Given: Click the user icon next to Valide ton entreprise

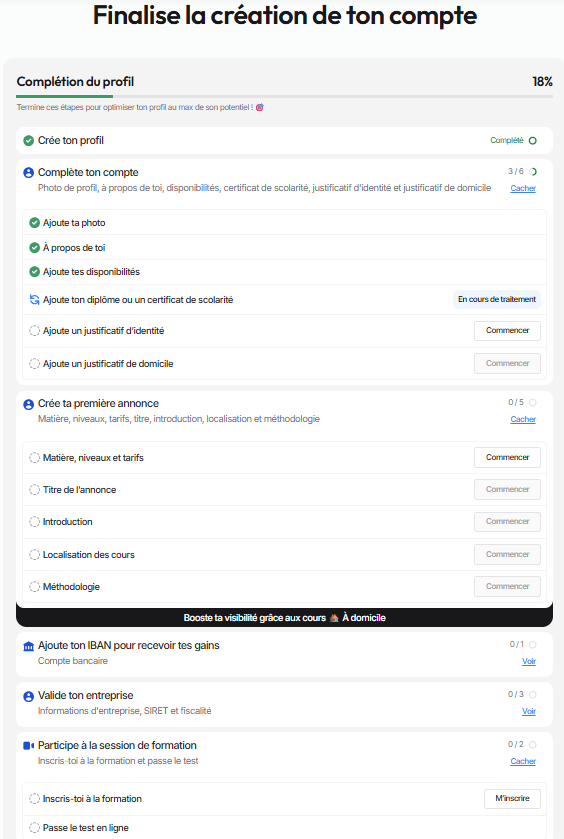Looking at the screenshot, I should coord(28,696).
